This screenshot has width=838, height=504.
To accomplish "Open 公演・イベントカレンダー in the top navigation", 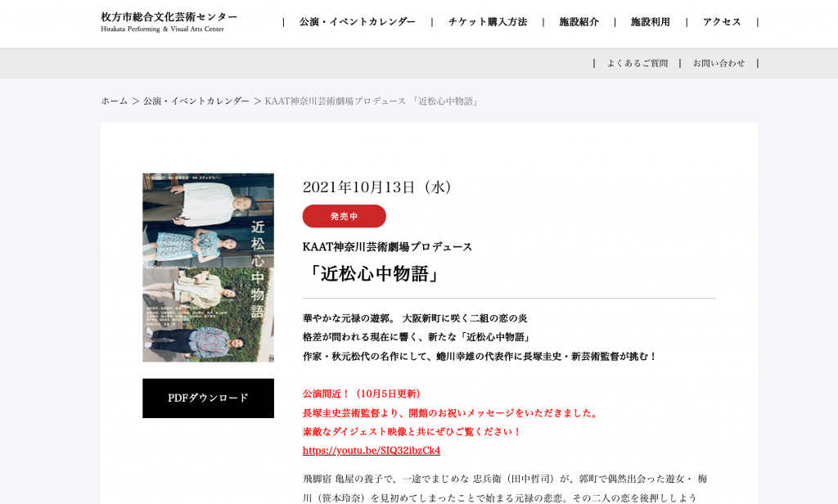I will point(357,22).
